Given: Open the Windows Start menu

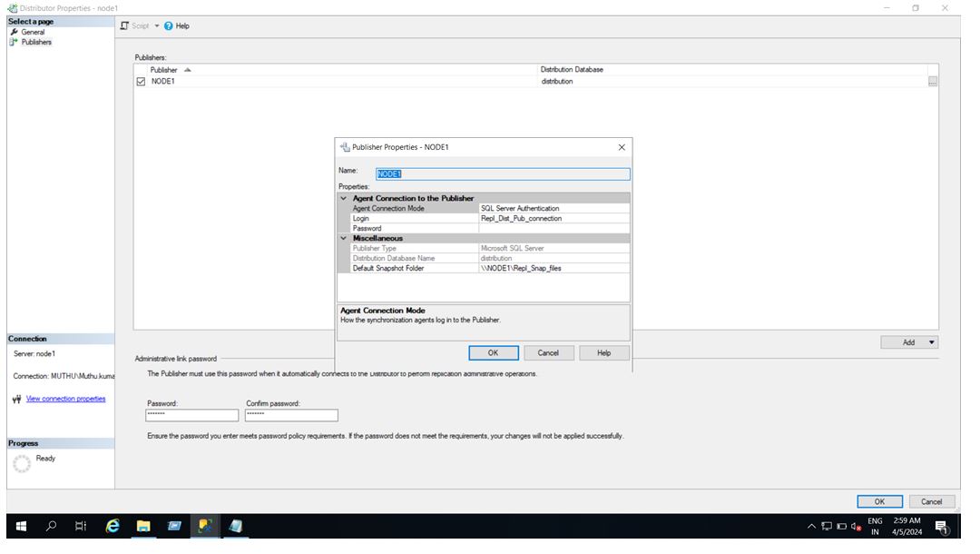Looking at the screenshot, I should pos(21,527).
